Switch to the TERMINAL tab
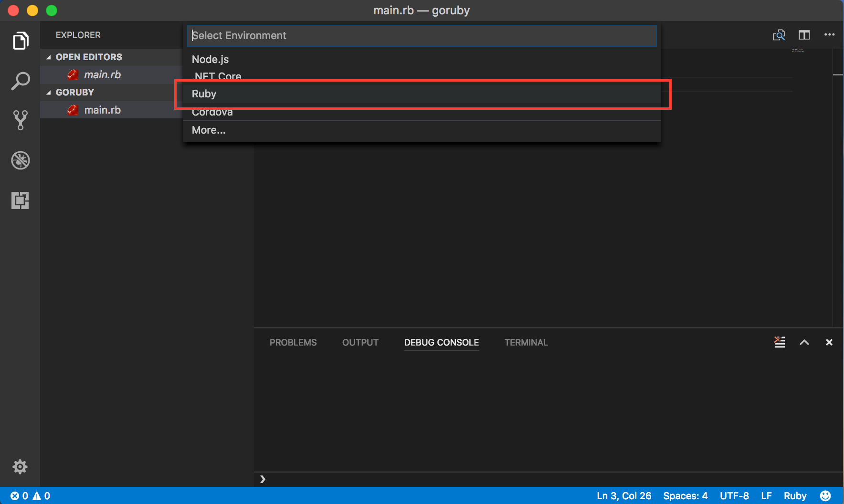The height and width of the screenshot is (504, 844). [x=526, y=342]
